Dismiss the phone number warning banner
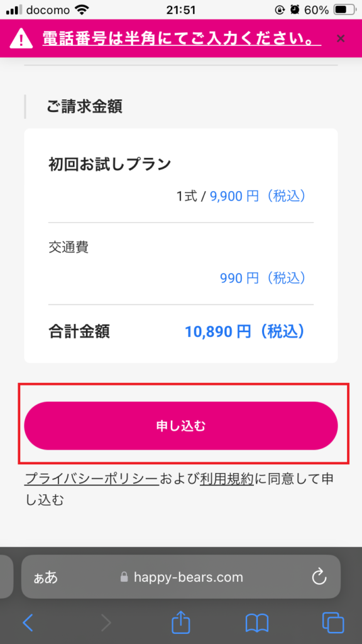This screenshot has height=644, width=362. click(x=340, y=38)
